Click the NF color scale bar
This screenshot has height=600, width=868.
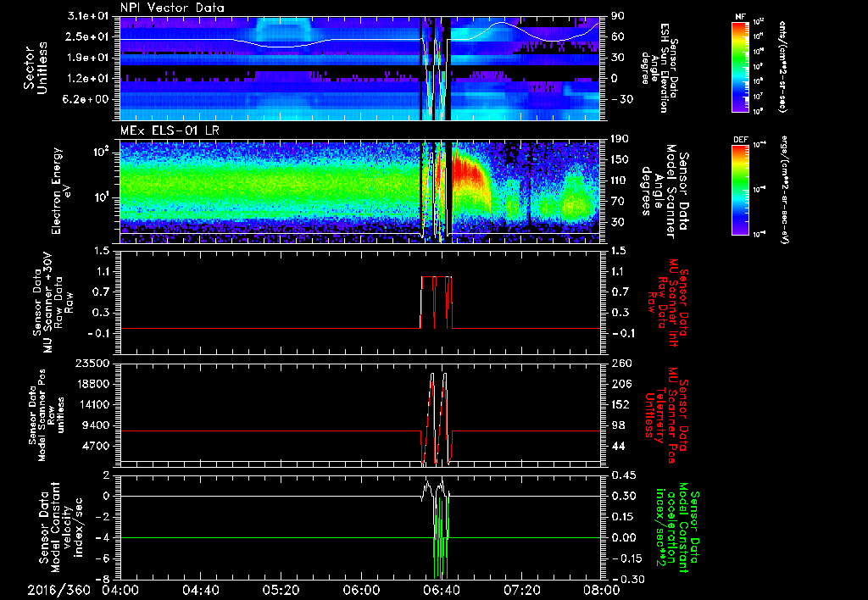coord(741,67)
